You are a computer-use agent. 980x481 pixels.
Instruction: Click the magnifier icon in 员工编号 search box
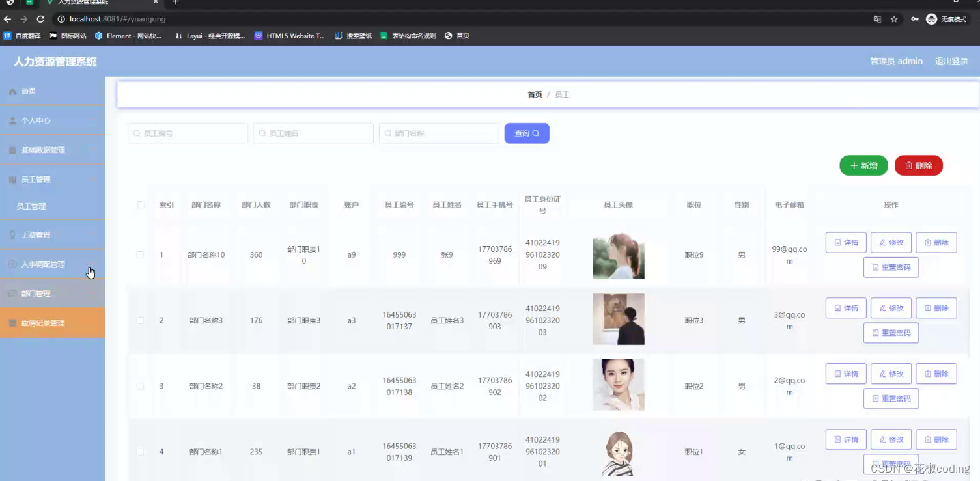coord(135,133)
